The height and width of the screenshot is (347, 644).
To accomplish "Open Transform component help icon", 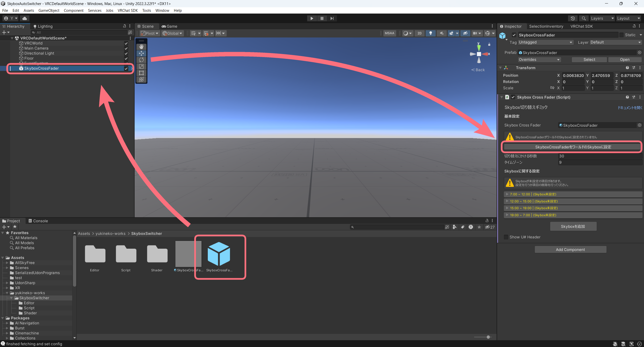I will [627, 68].
